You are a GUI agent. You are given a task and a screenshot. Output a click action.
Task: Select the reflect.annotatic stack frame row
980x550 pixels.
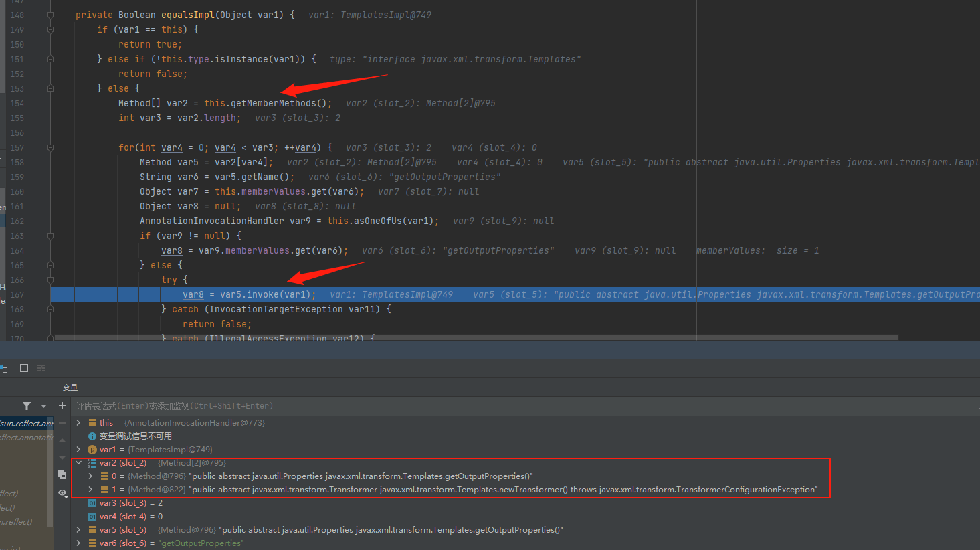pos(27,438)
